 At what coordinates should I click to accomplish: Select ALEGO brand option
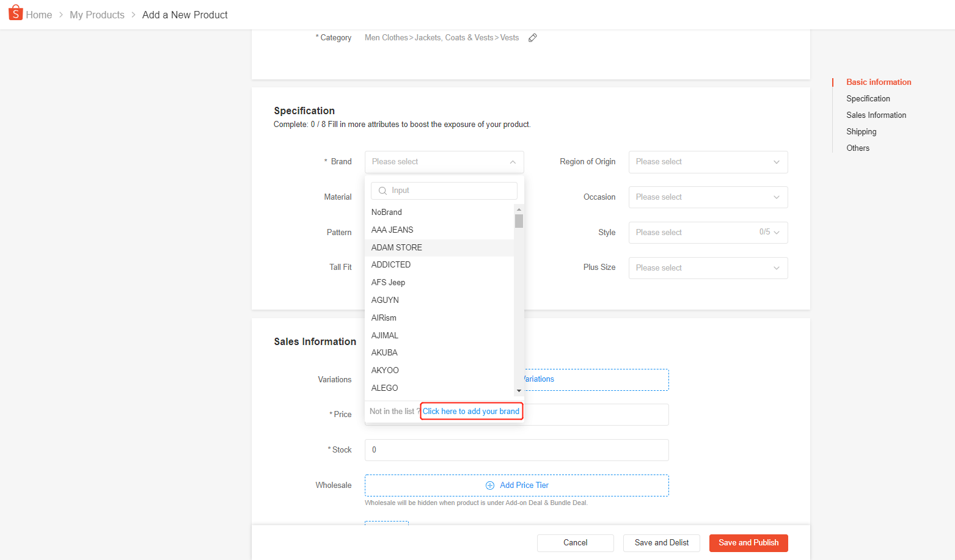[439, 388]
